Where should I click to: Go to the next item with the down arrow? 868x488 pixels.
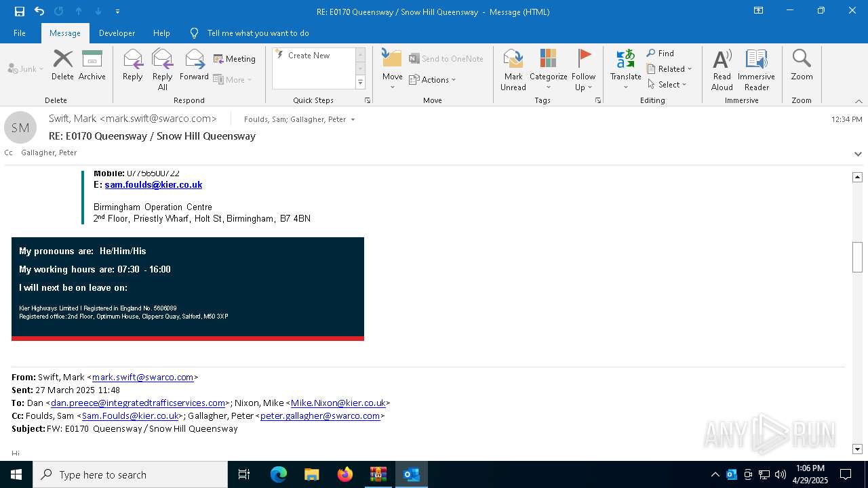[98, 12]
